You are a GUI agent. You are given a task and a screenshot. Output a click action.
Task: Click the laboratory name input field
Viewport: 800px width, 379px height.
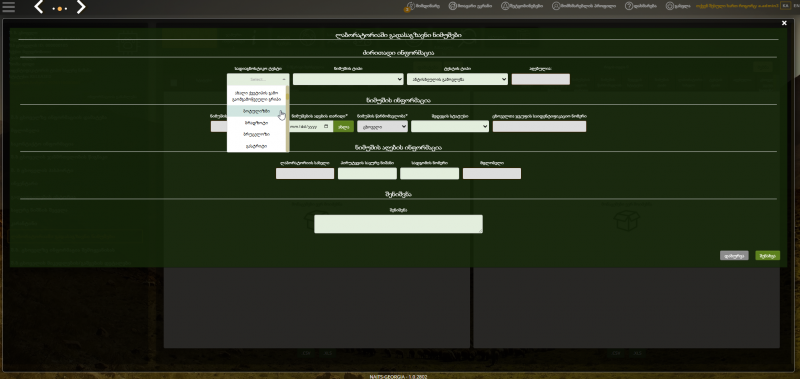tap(305, 173)
